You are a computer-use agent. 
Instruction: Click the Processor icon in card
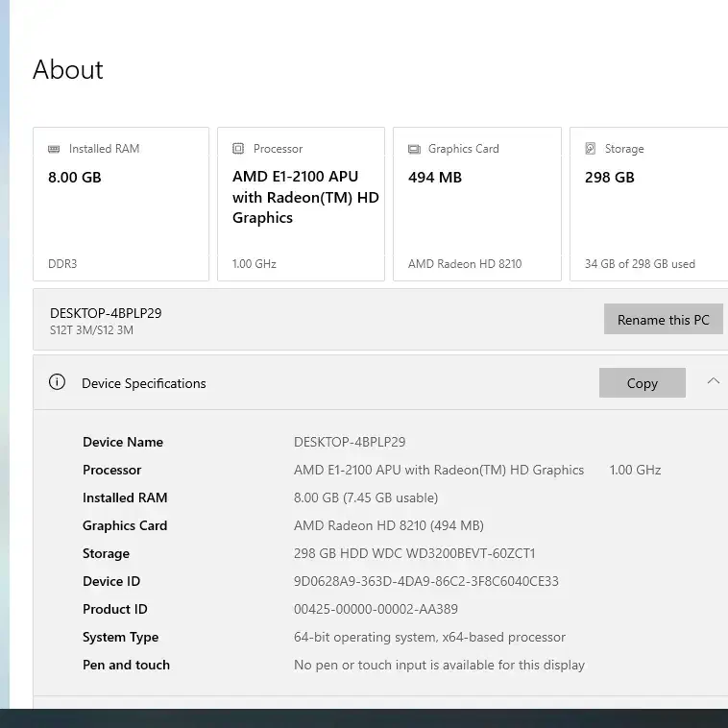click(x=238, y=149)
